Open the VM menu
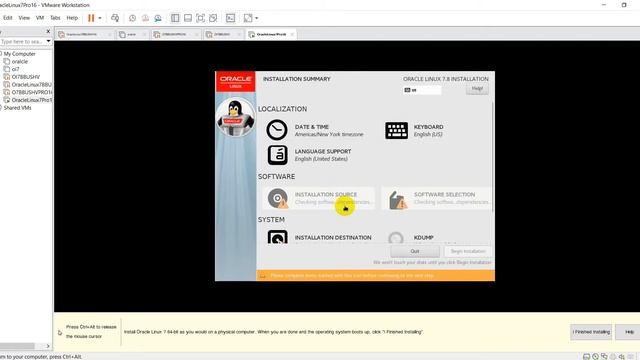This screenshot has height=360, width=640. (40, 18)
